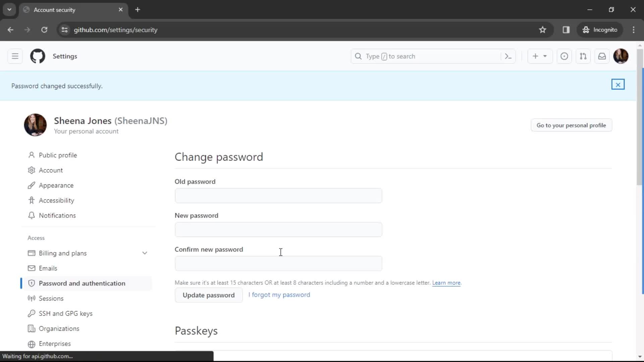This screenshot has height=362, width=644.
Task: Click the SSH key icon
Action: 32,313
